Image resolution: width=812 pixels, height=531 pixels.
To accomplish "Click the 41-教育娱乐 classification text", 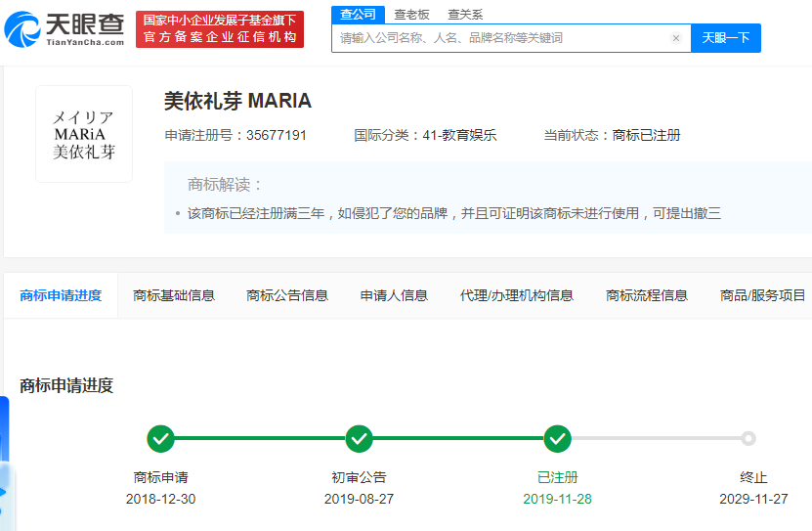I will click(x=459, y=135).
